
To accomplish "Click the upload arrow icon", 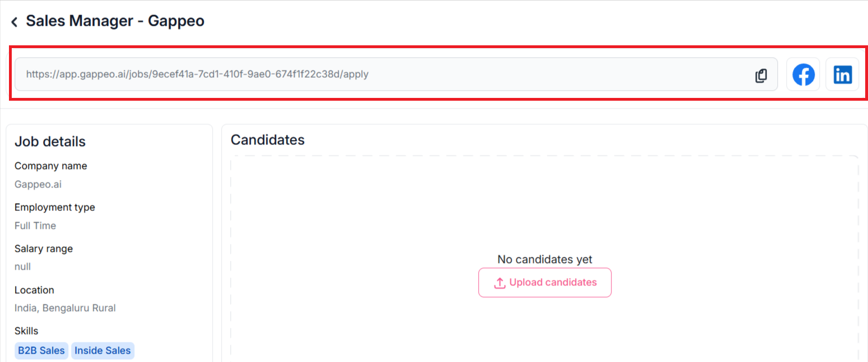I will click(x=500, y=283).
